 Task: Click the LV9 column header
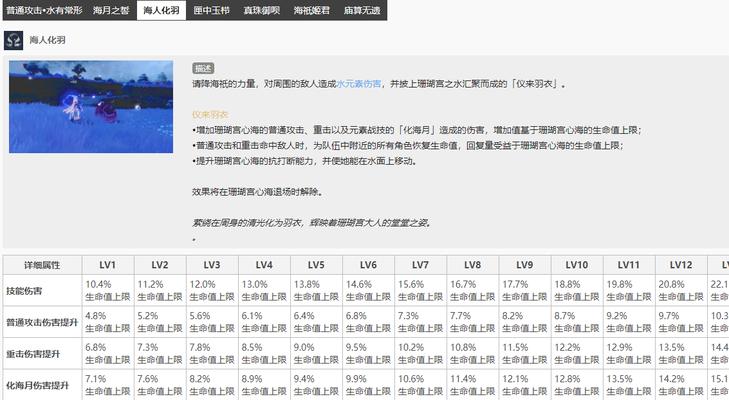524,265
